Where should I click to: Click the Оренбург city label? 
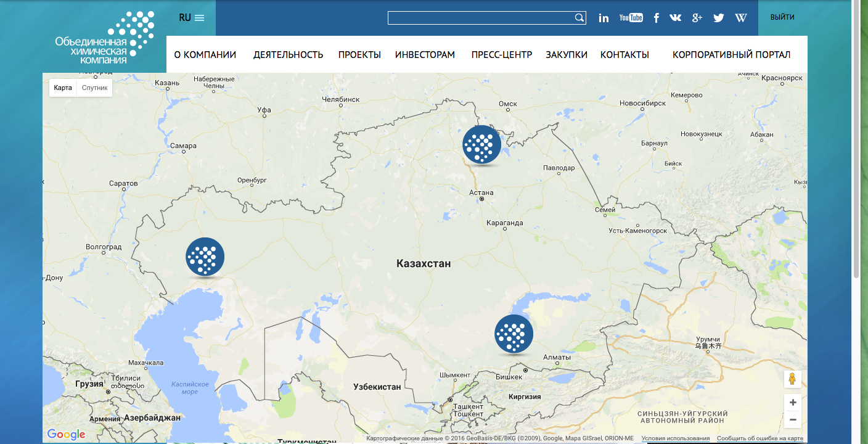coord(252,180)
